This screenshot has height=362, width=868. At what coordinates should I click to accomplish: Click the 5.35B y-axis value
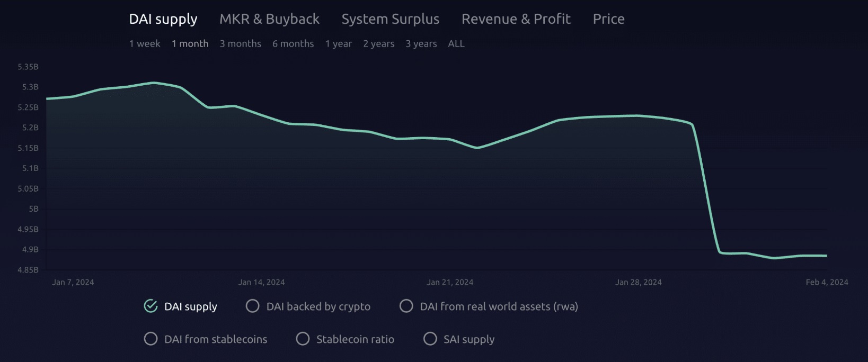28,67
